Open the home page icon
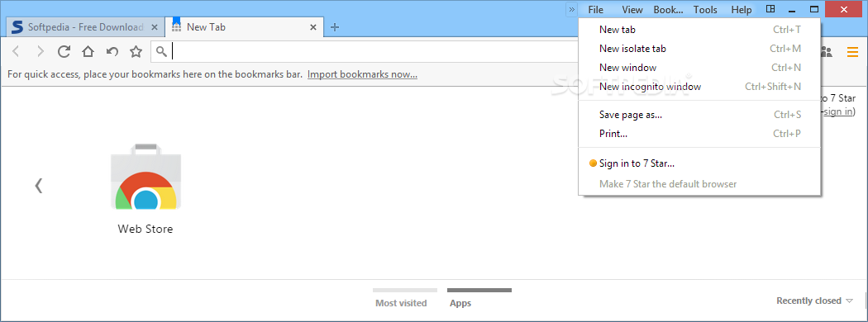This screenshot has height=322, width=868. (88, 51)
